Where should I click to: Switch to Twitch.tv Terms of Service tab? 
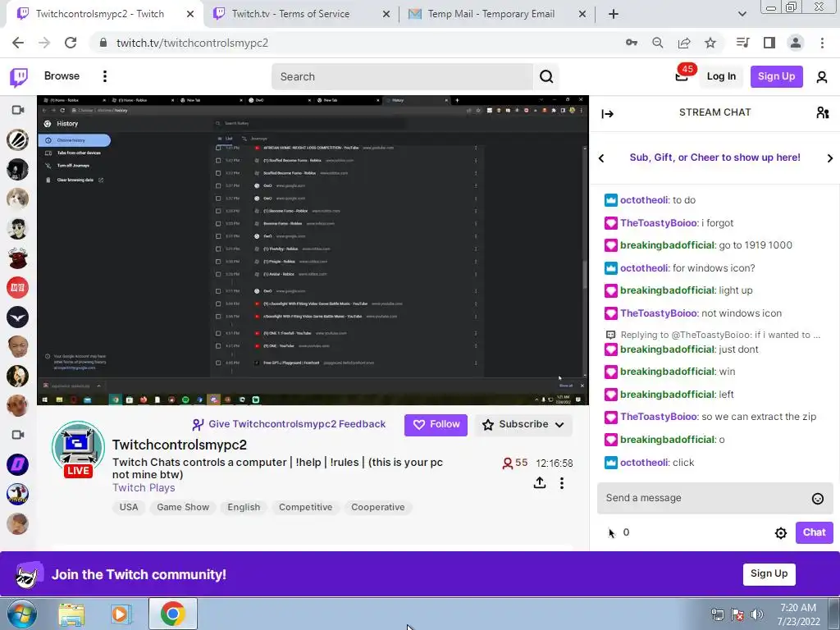coord(290,14)
